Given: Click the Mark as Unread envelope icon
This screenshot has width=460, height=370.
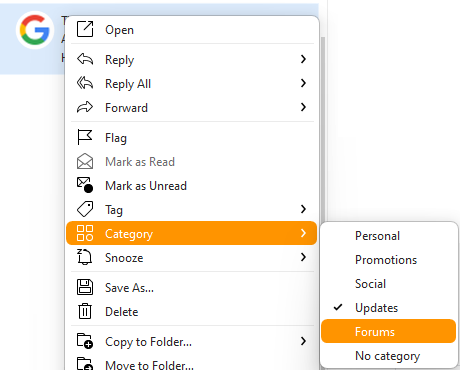Looking at the screenshot, I should 85,185.
